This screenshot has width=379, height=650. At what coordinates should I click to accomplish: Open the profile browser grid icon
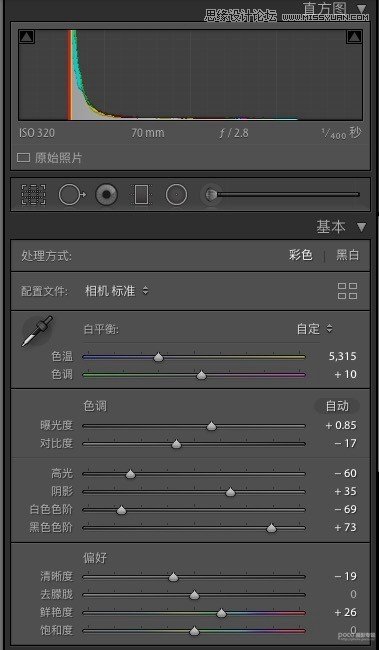(x=347, y=291)
